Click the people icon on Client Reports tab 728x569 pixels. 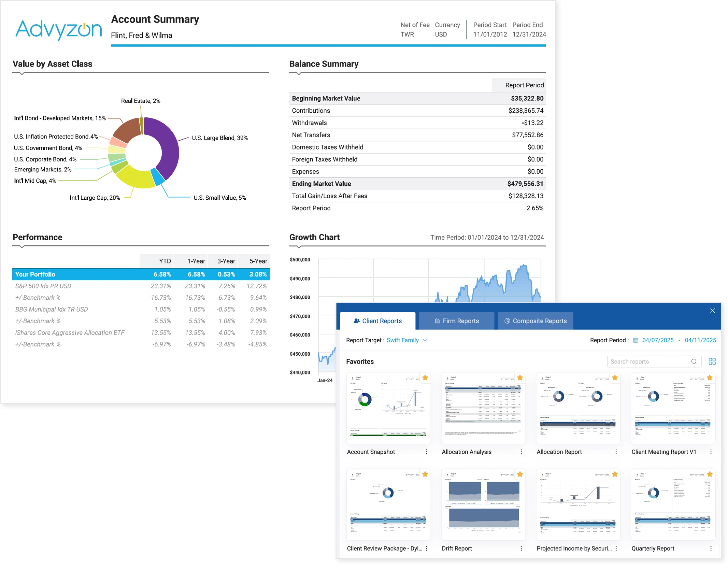(x=357, y=321)
